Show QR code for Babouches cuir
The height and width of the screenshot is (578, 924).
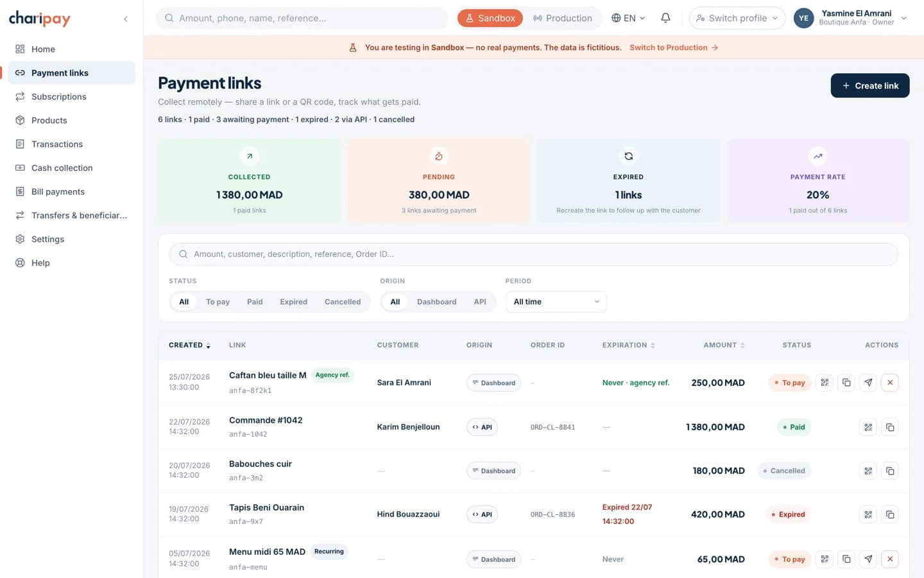pos(868,471)
